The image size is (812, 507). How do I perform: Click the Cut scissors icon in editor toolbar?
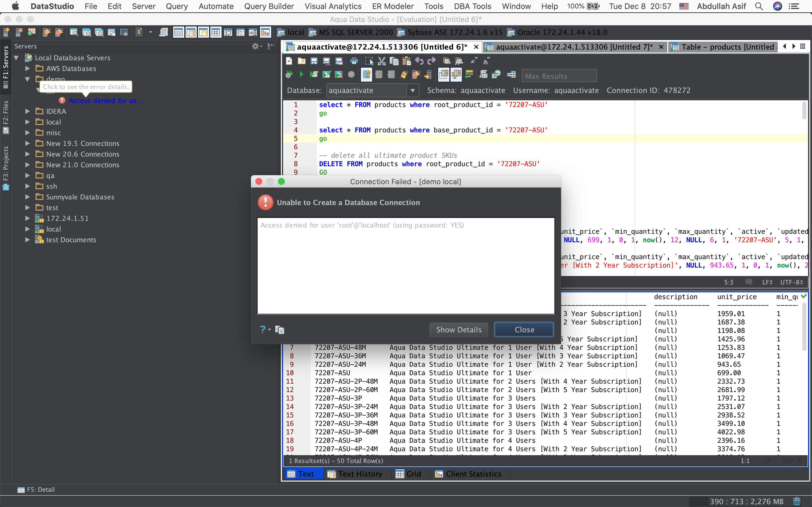pos(381,61)
